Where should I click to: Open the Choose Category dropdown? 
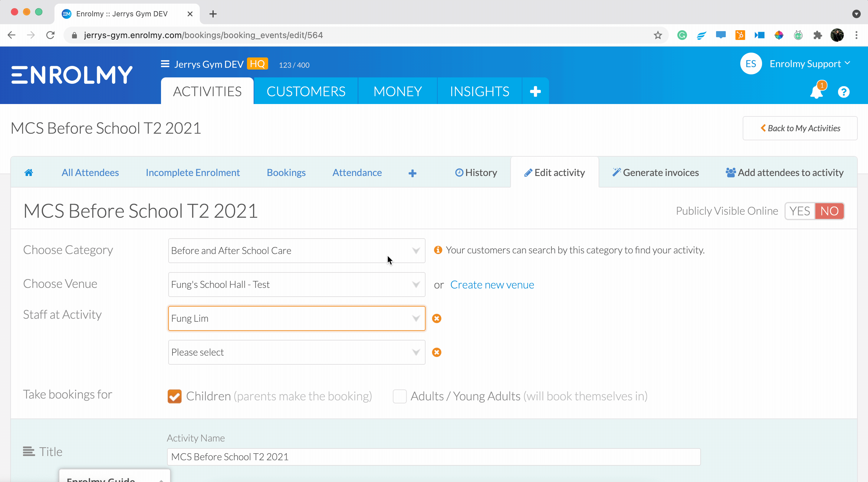(297, 251)
